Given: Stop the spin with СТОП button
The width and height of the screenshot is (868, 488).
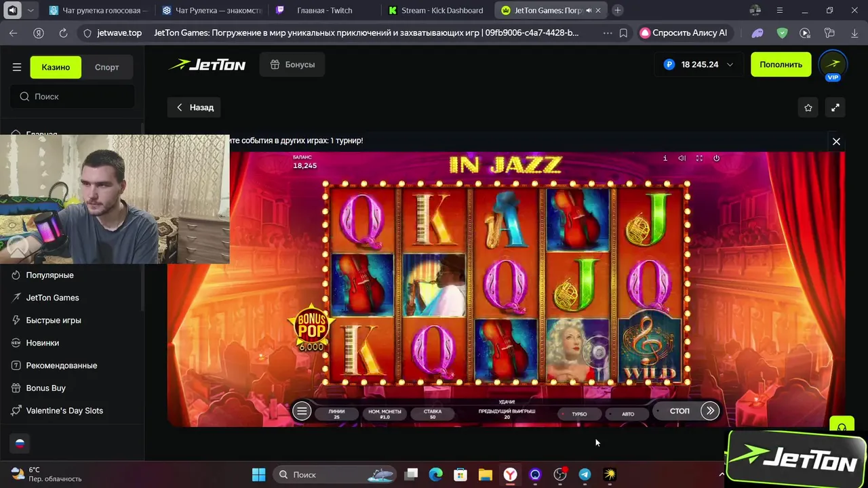Looking at the screenshot, I should click(679, 411).
